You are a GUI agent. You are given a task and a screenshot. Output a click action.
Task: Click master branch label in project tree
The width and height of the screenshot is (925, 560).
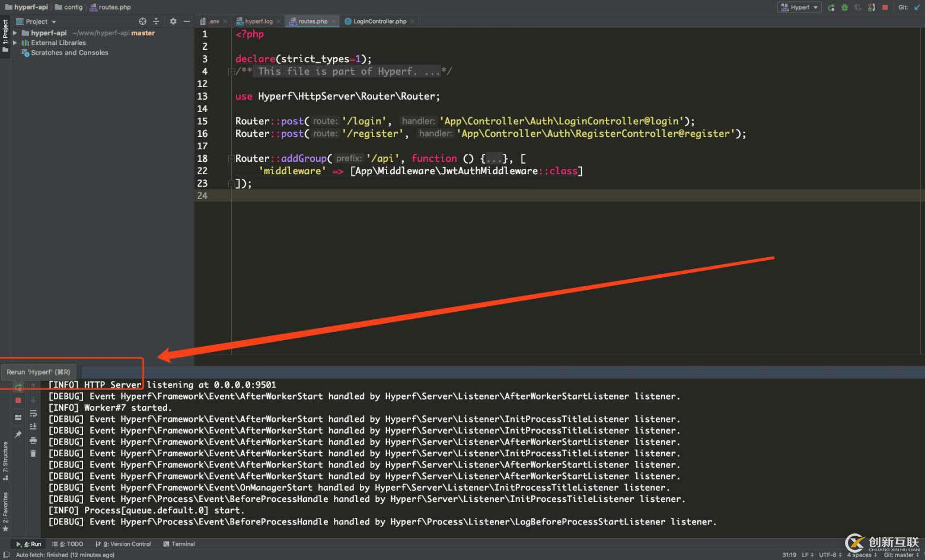(143, 33)
